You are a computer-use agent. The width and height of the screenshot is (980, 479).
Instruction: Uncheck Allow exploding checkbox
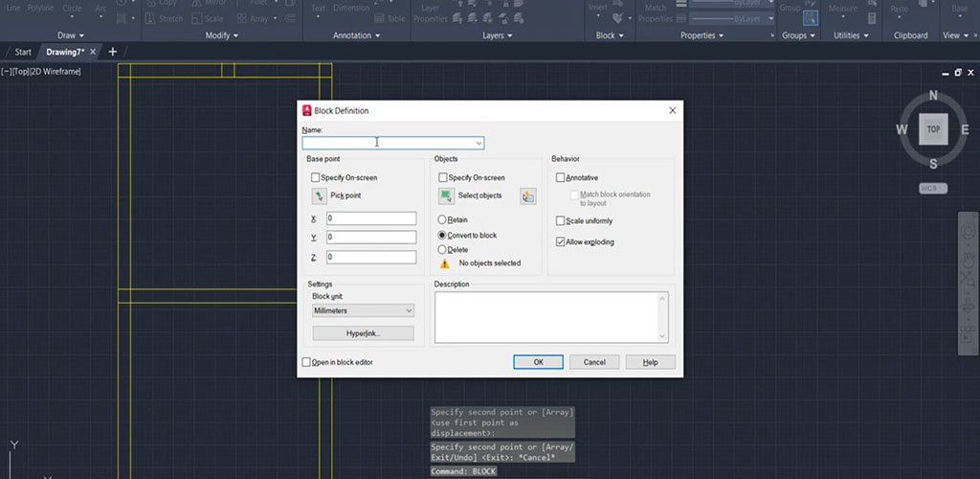point(561,242)
